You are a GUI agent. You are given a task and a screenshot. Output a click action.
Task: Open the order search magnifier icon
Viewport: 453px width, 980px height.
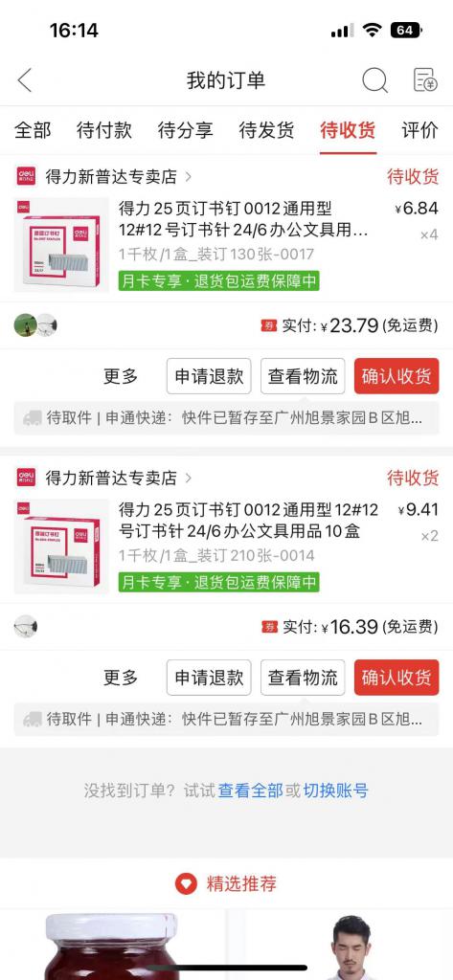(x=374, y=80)
